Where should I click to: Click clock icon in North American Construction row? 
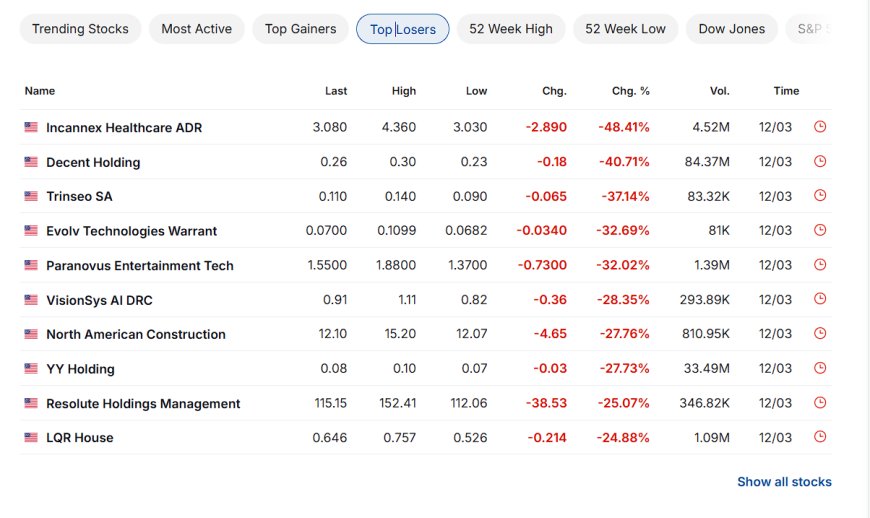[820, 333]
